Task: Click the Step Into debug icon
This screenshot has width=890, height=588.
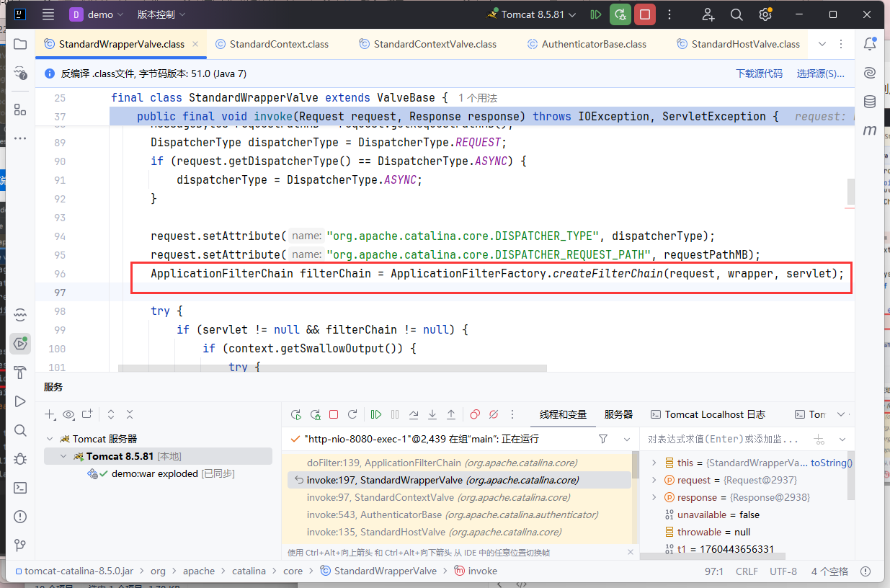Action: (432, 414)
